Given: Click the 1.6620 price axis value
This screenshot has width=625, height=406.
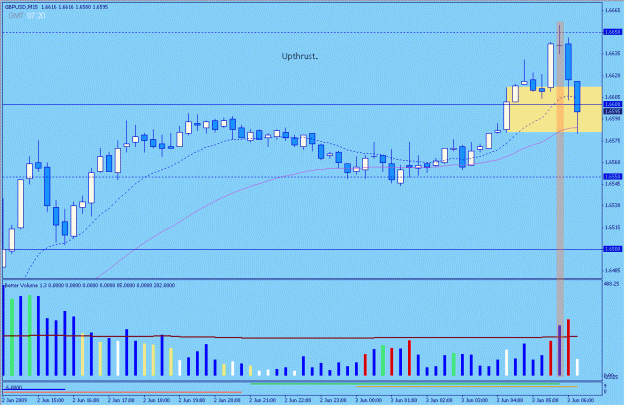Looking at the screenshot, I should [613, 75].
